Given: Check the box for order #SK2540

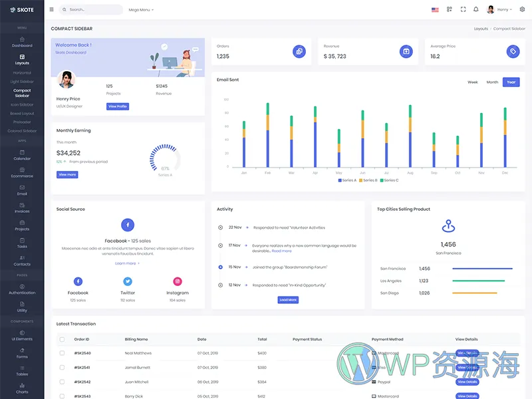Looking at the screenshot, I should (62, 353).
